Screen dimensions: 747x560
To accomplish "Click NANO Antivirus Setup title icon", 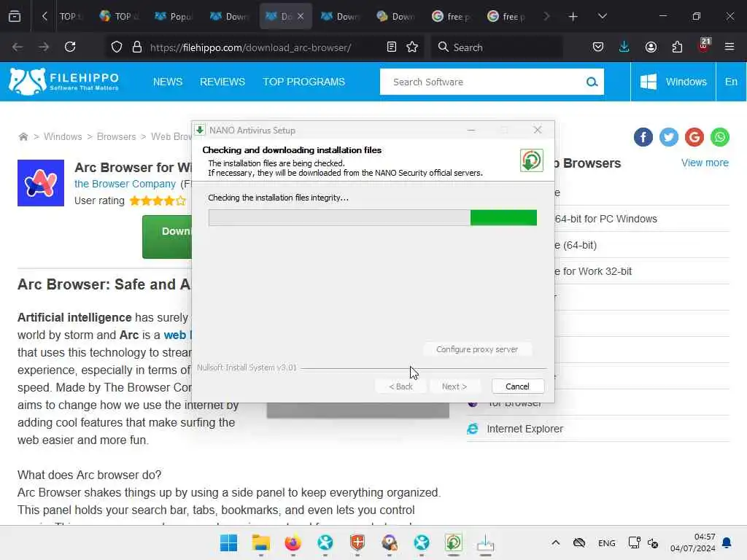I will pyautogui.click(x=200, y=130).
